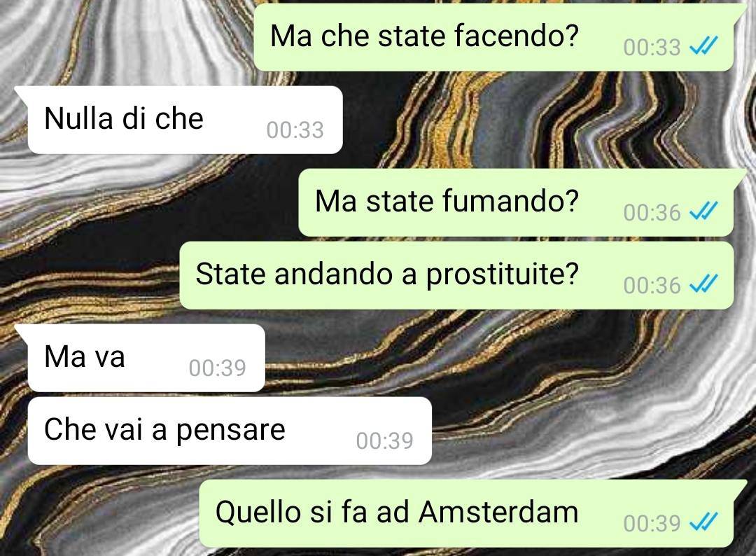Tap the 00:33 timestamp on 'Ma che state facendo?'
The image size is (756, 556).
point(652,47)
